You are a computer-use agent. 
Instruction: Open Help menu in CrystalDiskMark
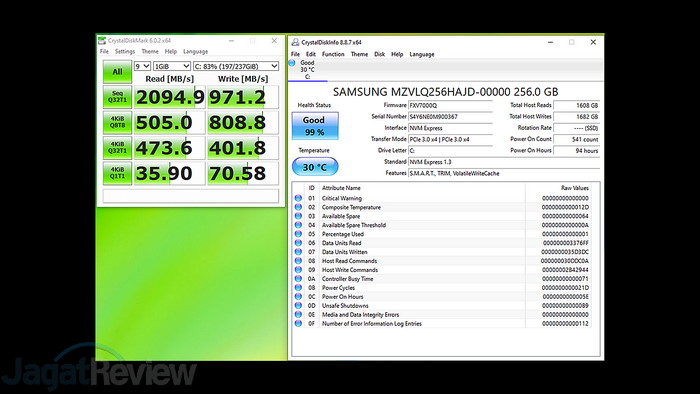171,52
